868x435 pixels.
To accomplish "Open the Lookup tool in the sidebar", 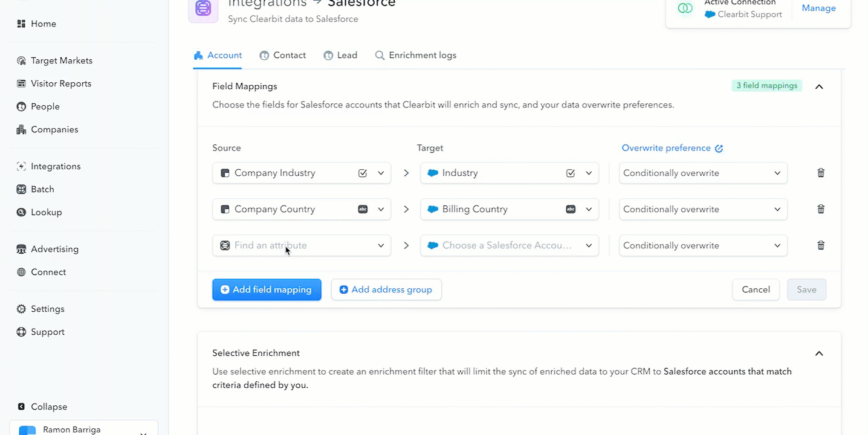I will click(46, 212).
